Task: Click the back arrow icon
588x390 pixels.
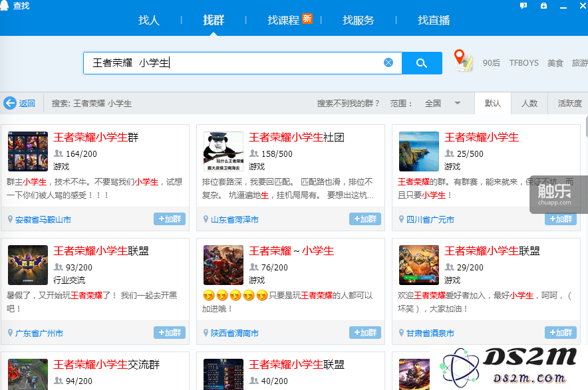Action: (10, 103)
